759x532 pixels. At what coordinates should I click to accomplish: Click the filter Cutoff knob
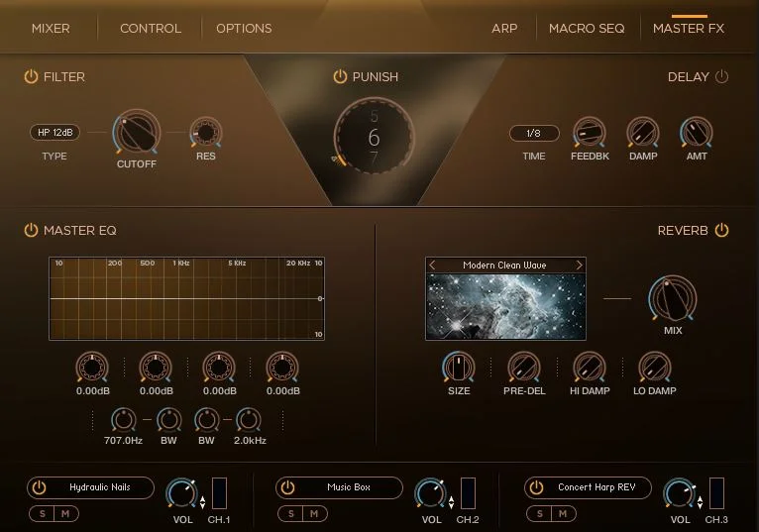pos(137,132)
